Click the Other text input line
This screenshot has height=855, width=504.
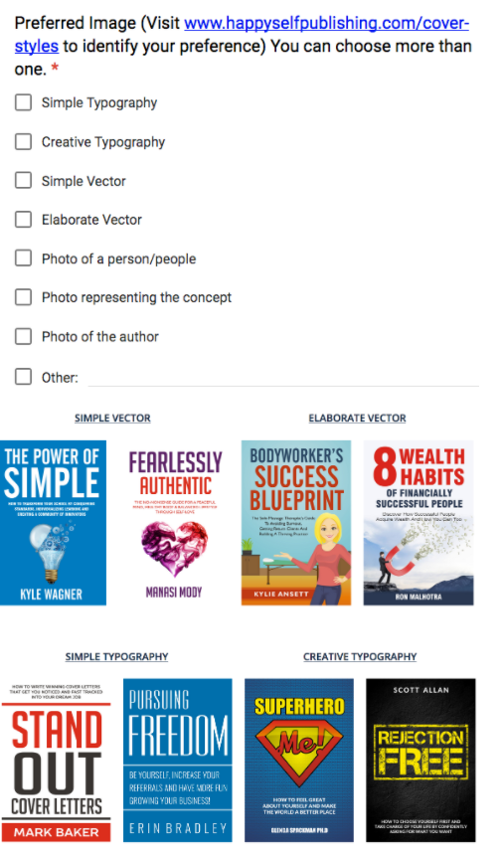[x=283, y=378]
